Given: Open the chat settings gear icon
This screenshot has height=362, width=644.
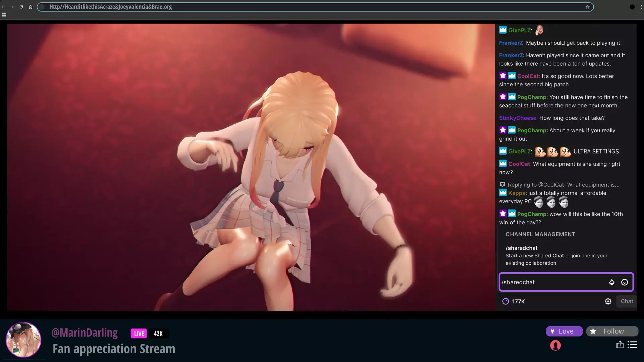Looking at the screenshot, I should [608, 301].
